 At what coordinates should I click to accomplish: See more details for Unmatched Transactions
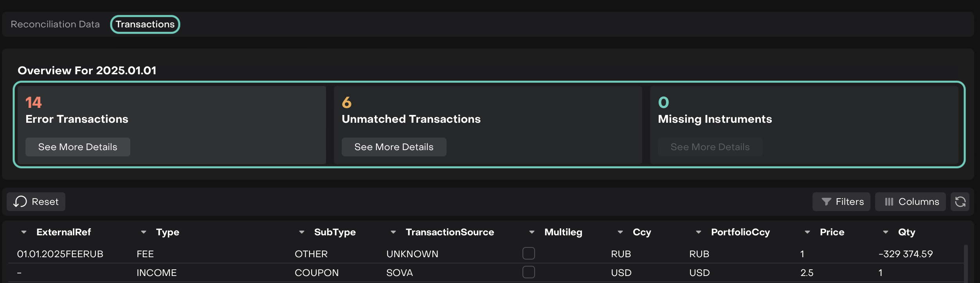tap(394, 147)
